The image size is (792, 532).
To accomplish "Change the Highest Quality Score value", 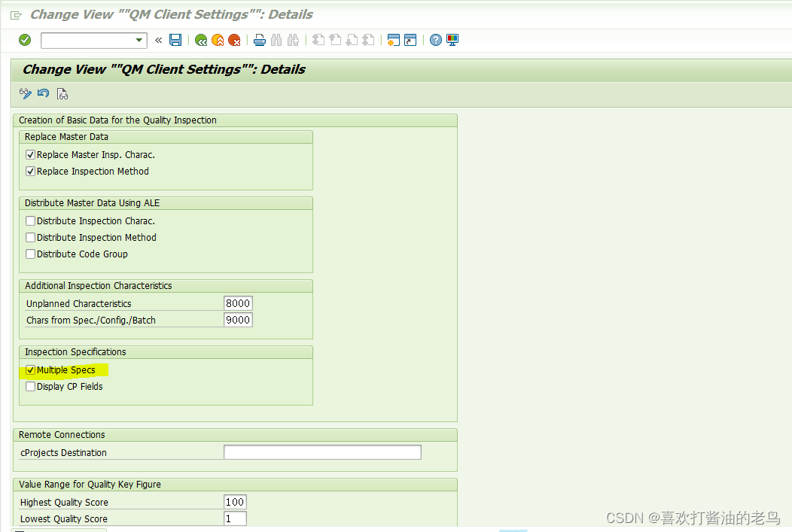I will point(234,502).
